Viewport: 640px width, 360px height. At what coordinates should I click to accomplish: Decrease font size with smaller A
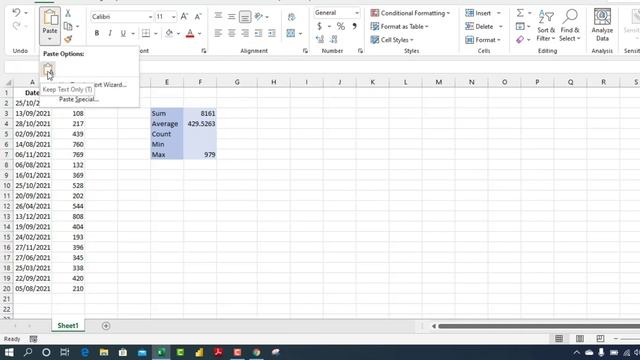click(x=198, y=17)
